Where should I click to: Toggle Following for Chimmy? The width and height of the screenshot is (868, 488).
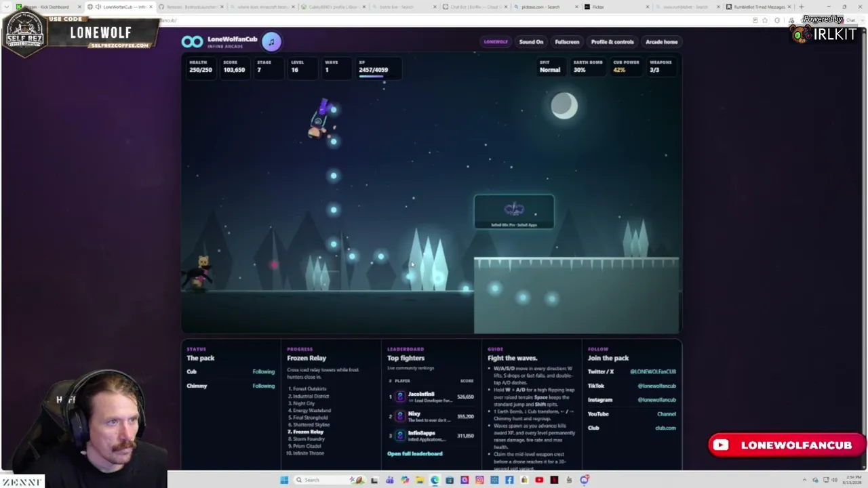[x=264, y=386]
